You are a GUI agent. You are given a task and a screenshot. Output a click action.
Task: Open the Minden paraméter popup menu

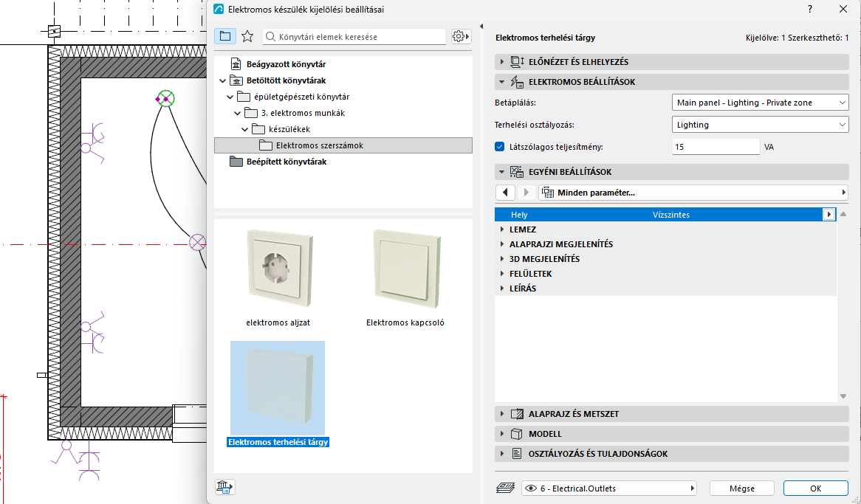(693, 193)
